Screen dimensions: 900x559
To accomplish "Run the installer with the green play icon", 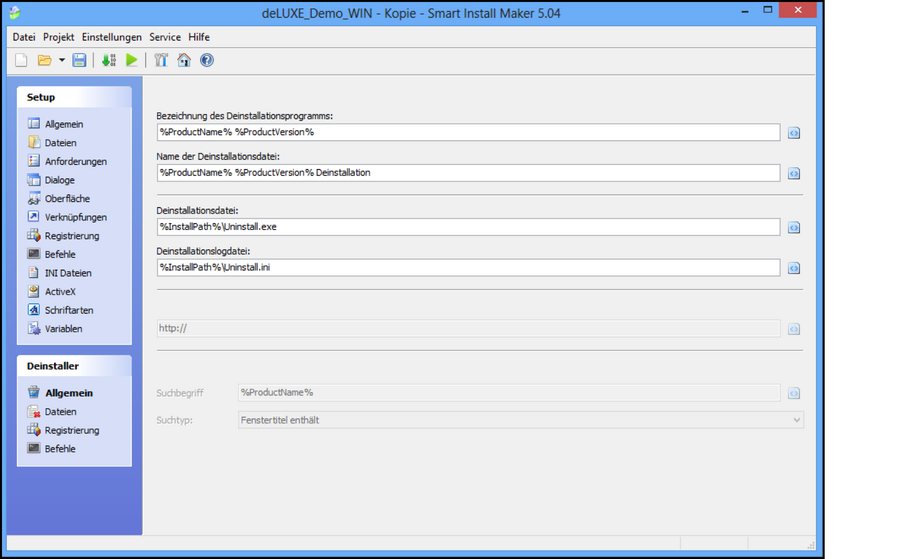I will pos(132,60).
